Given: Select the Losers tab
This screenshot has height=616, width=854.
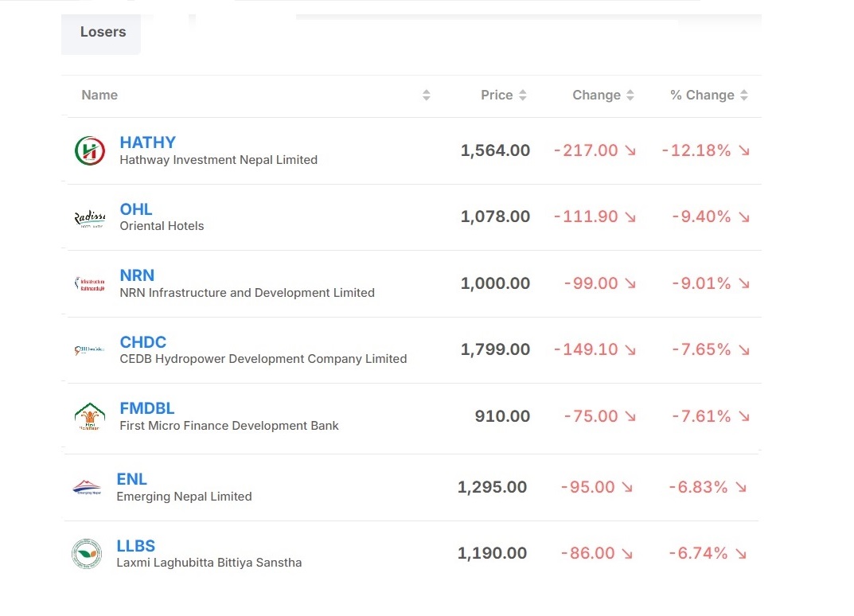Looking at the screenshot, I should pyautogui.click(x=101, y=33).
